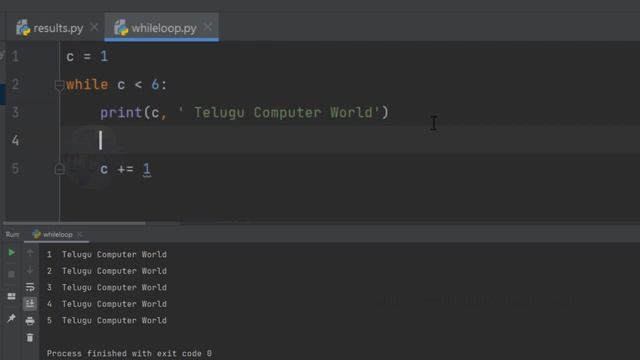Click the 'c += 1' statement
This screenshot has width=640, height=360.
point(126,169)
